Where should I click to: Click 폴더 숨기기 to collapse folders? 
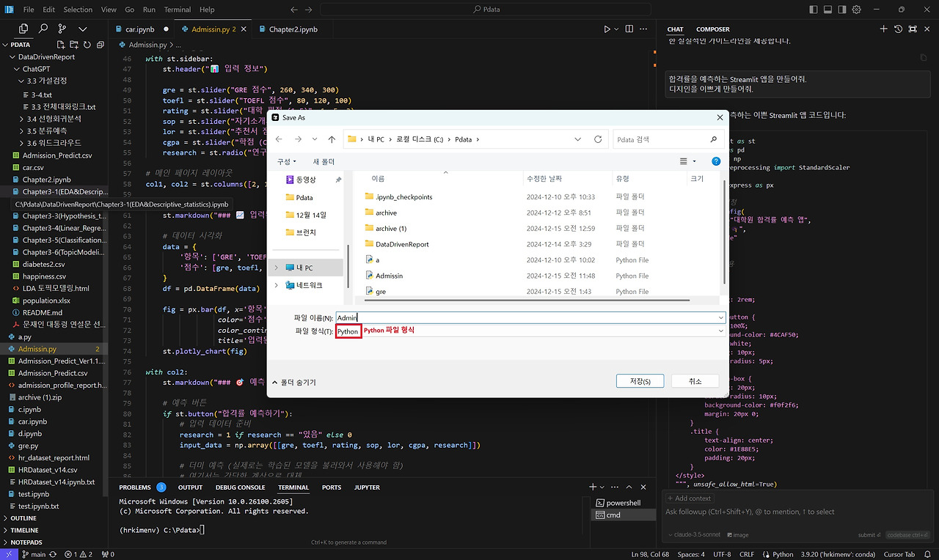[294, 382]
